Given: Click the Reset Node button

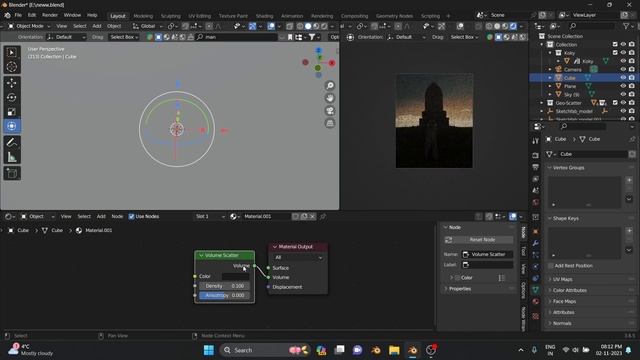Looking at the screenshot, I should coord(478,240).
